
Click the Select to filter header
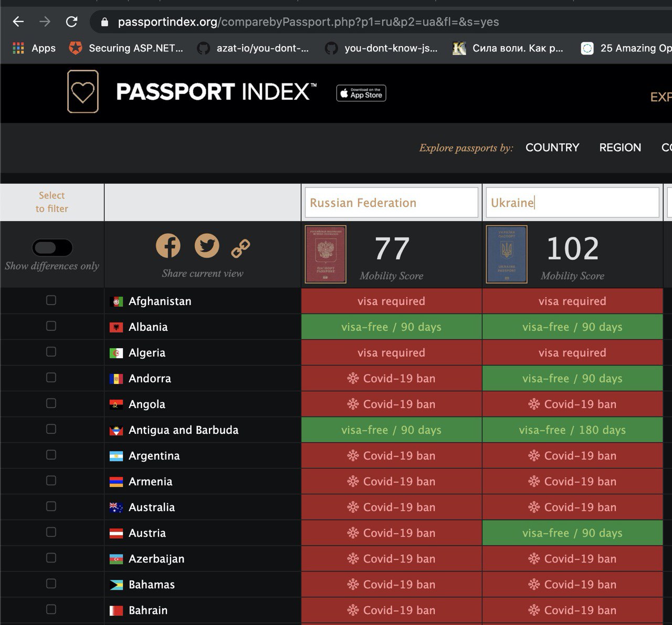[x=52, y=202]
